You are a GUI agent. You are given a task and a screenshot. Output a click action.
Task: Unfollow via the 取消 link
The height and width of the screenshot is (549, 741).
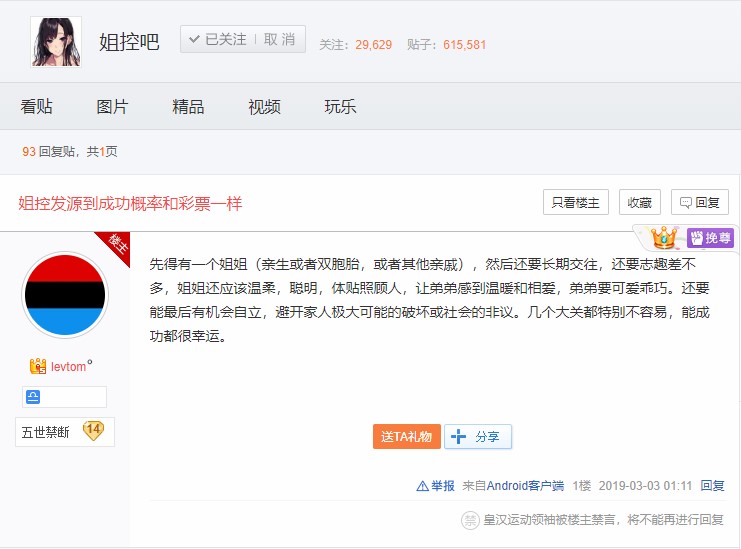point(279,39)
